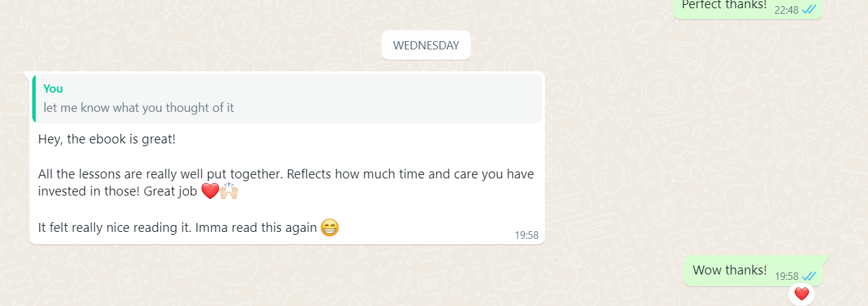Screen dimensions: 868x306
Task: Click the WEDNESDAY date chip
Action: (x=425, y=45)
